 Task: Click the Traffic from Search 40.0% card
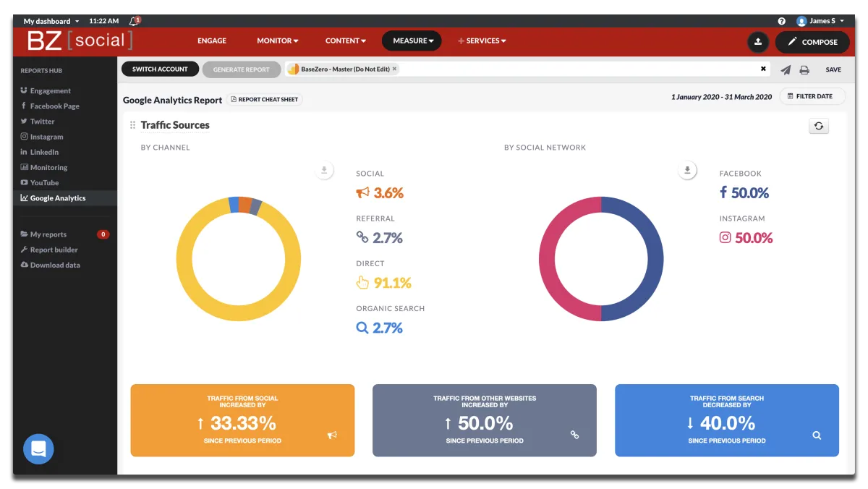point(727,420)
